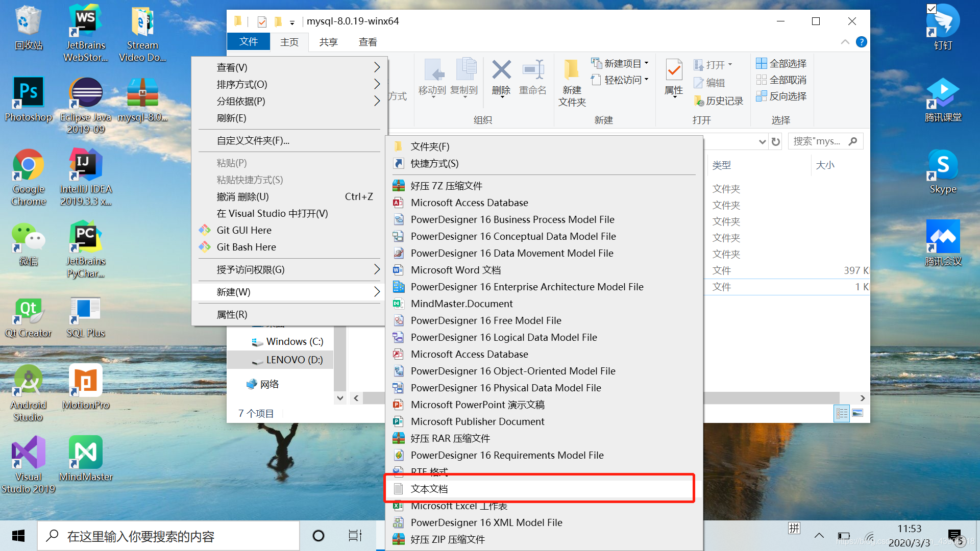Click the Explorer help question mark icon
The image size is (980, 551).
861,42
